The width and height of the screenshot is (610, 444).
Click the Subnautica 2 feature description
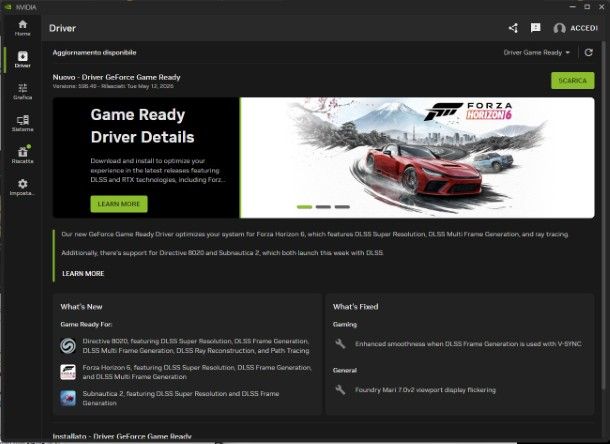pos(181,398)
